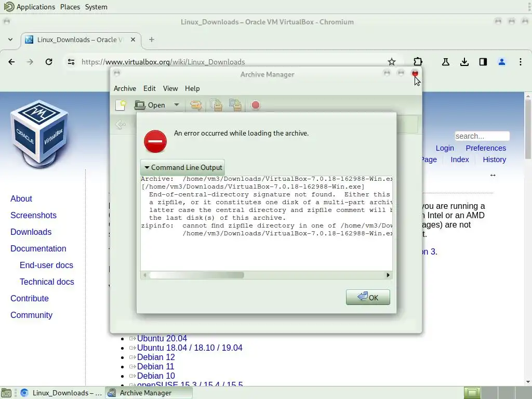532x399 pixels.
Task: Click the Chrome Labs flask icon
Action: (445, 62)
